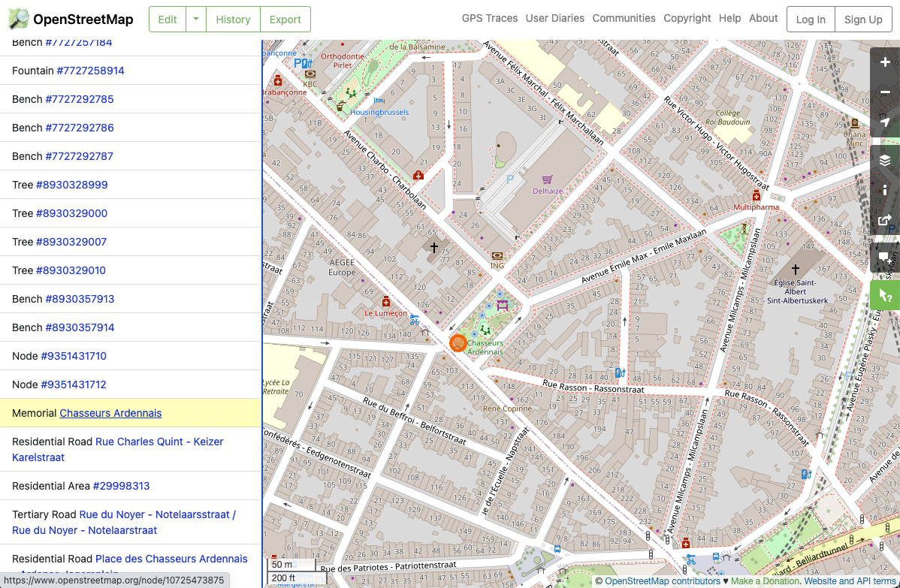Select the orange Chasseurs Ardennais memorial marker
The image size is (900, 588).
coord(458,343)
